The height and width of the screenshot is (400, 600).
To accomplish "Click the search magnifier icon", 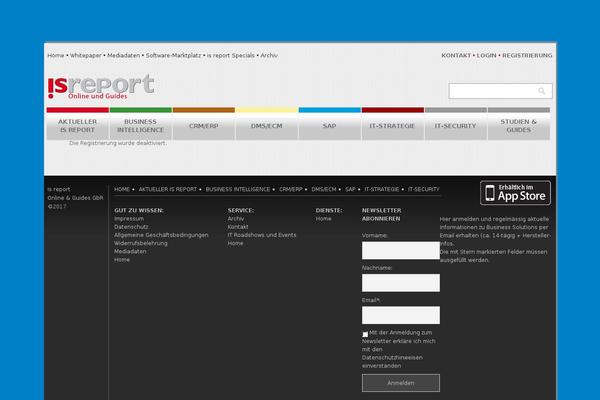I will coord(541,91).
